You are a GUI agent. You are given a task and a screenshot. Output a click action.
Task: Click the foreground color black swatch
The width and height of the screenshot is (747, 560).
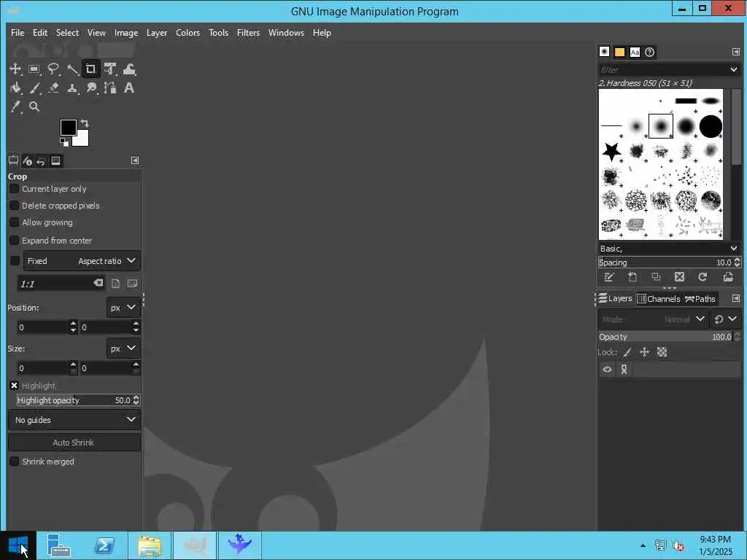tap(68, 128)
